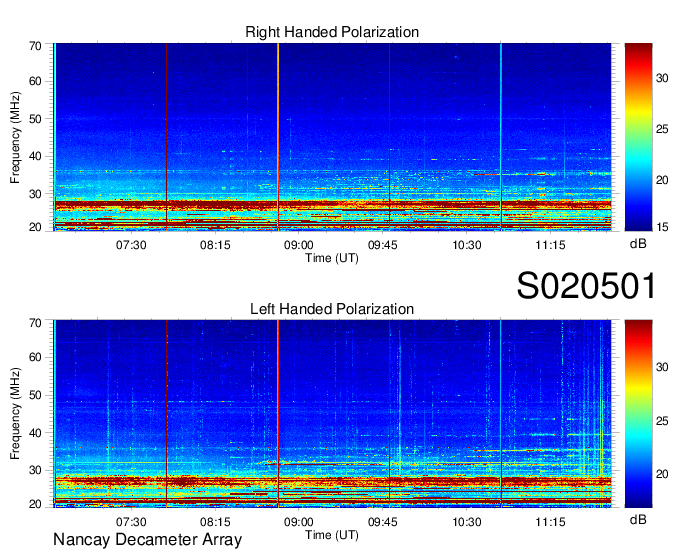
Task: Click the Left Handed Polarization spectrogram image
Action: (332, 414)
